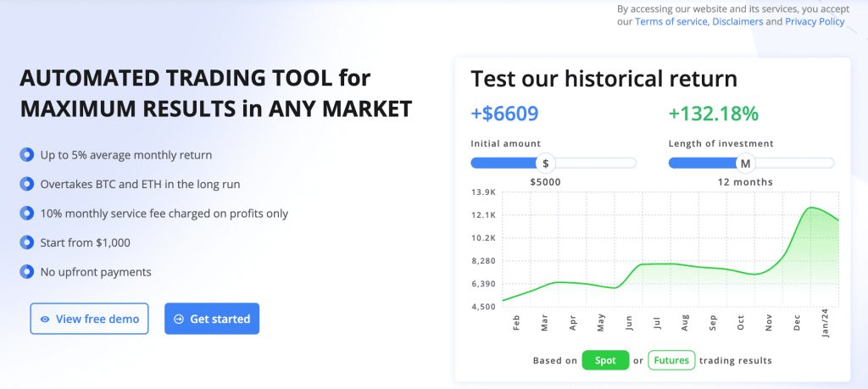Click the Initial amount slider track
The image size is (868, 389).
point(593,163)
